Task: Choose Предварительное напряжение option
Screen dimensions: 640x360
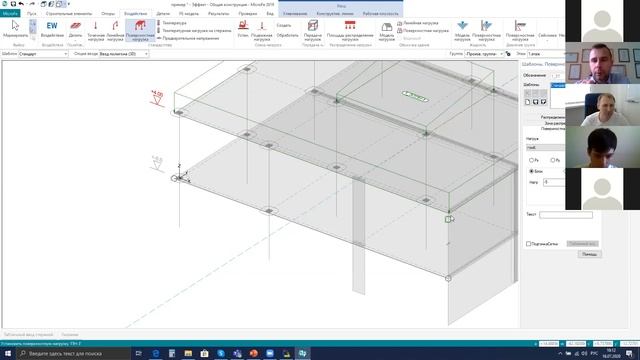Action: pos(188,38)
